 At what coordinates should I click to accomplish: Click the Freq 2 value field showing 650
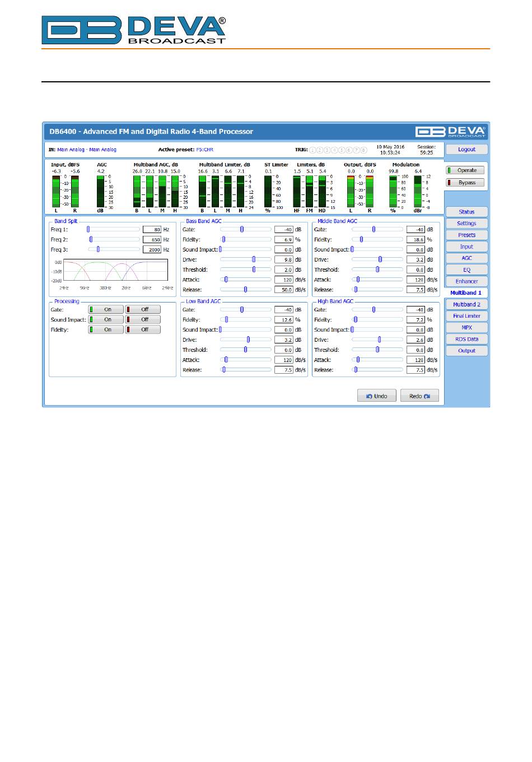tap(152, 240)
